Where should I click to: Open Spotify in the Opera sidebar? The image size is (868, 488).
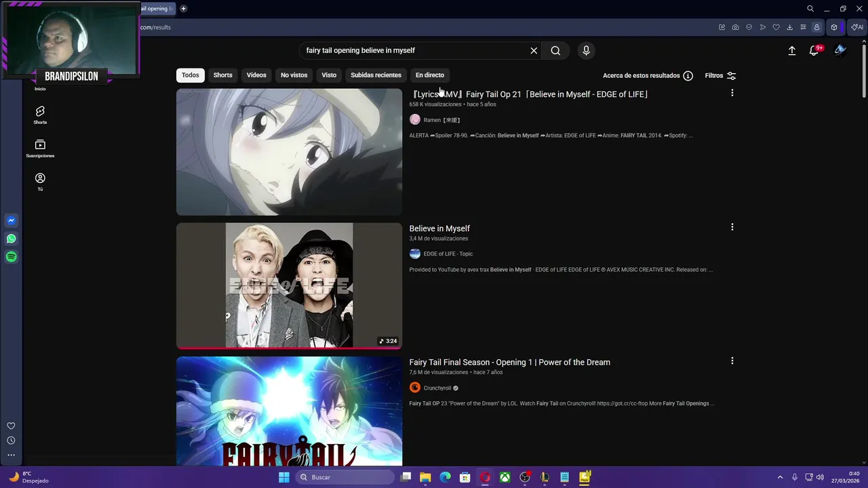(12, 257)
